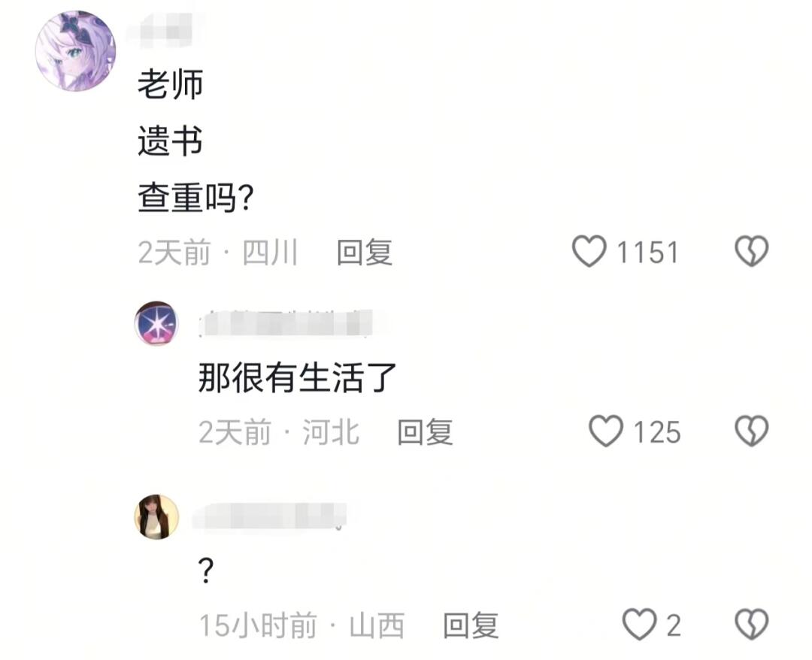Like the 那很有生活了 reply
The width and height of the screenshot is (812, 660).
click(606, 431)
